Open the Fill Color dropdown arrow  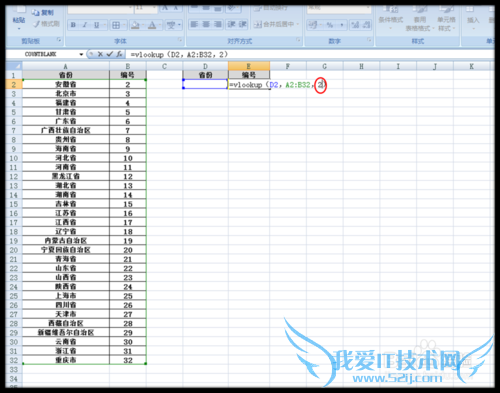coord(143,25)
